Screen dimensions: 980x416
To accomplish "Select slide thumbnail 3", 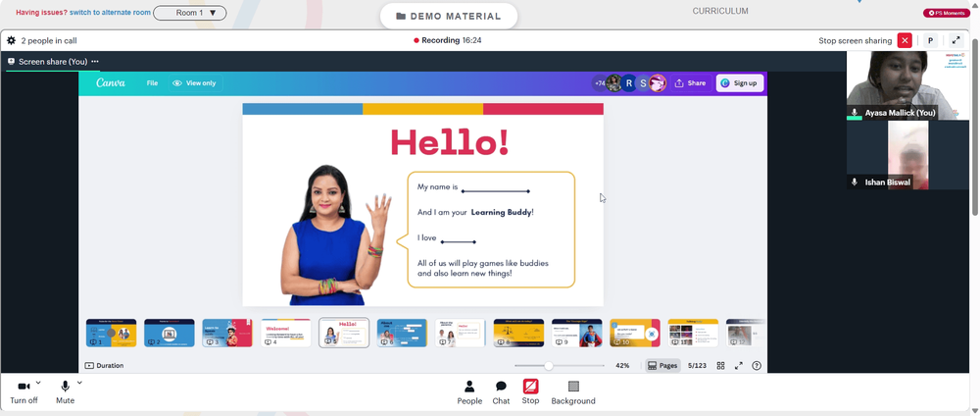I will pyautogui.click(x=227, y=333).
